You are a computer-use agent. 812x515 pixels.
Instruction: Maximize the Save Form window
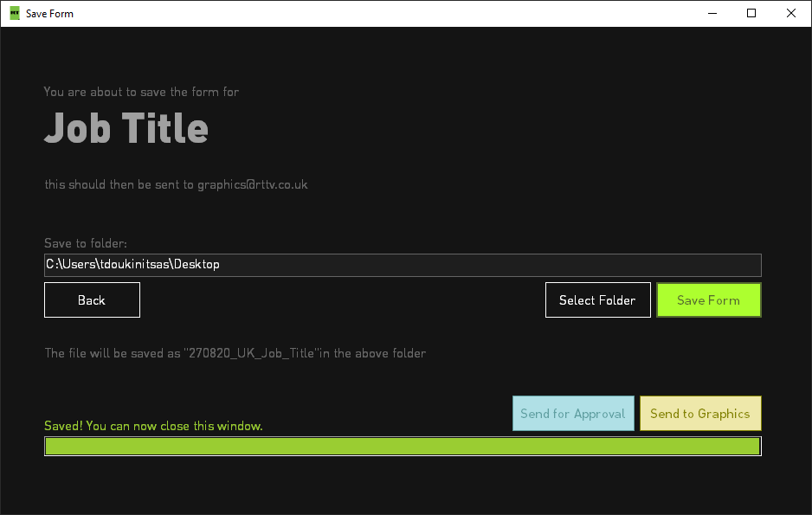tap(751, 14)
